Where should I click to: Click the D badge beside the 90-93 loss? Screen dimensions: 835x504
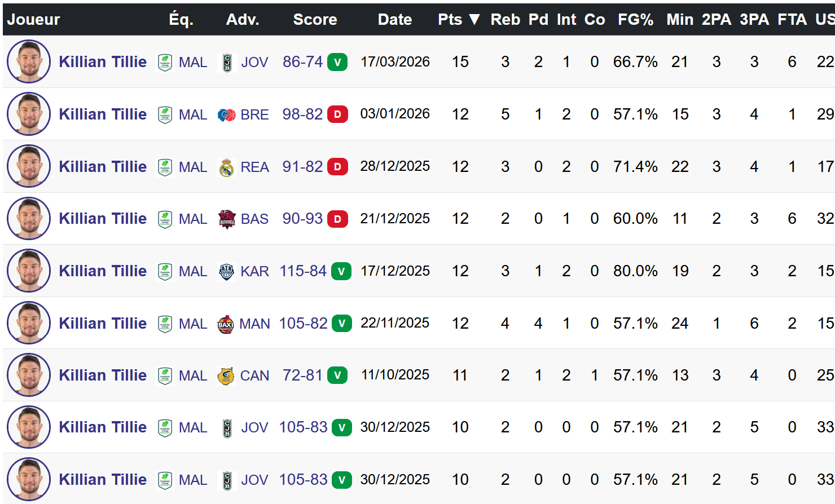point(337,219)
